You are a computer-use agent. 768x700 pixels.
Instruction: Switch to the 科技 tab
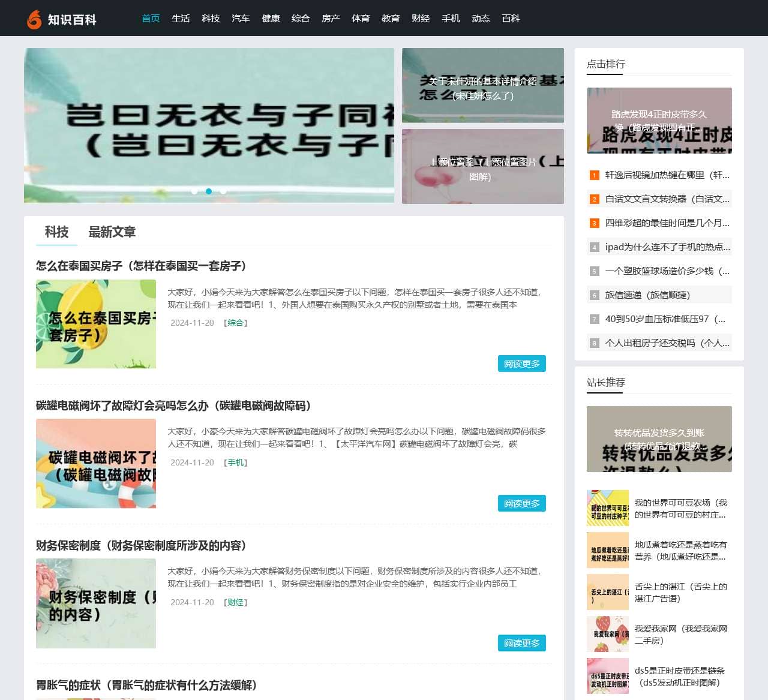click(x=56, y=232)
